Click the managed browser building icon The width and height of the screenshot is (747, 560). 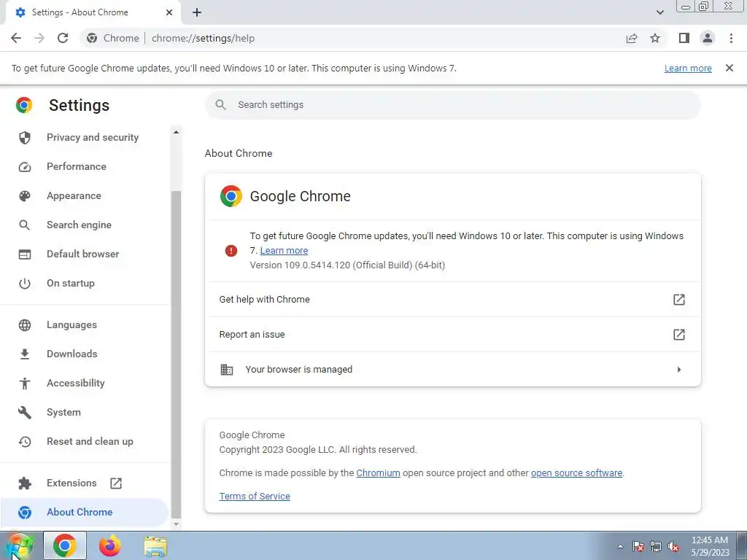click(x=227, y=370)
